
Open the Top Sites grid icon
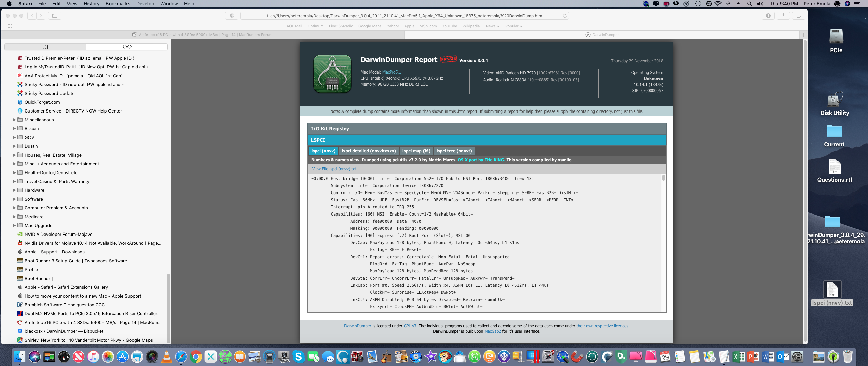(x=9, y=26)
